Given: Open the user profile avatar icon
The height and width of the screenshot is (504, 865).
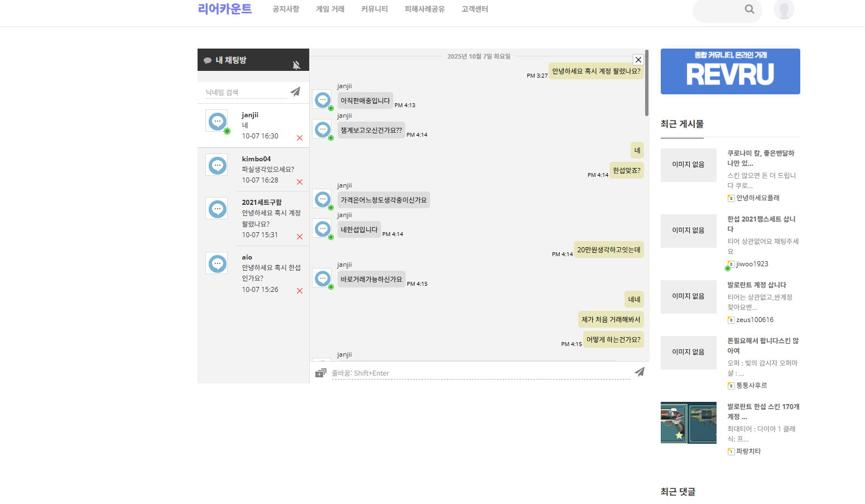Looking at the screenshot, I should (784, 9).
